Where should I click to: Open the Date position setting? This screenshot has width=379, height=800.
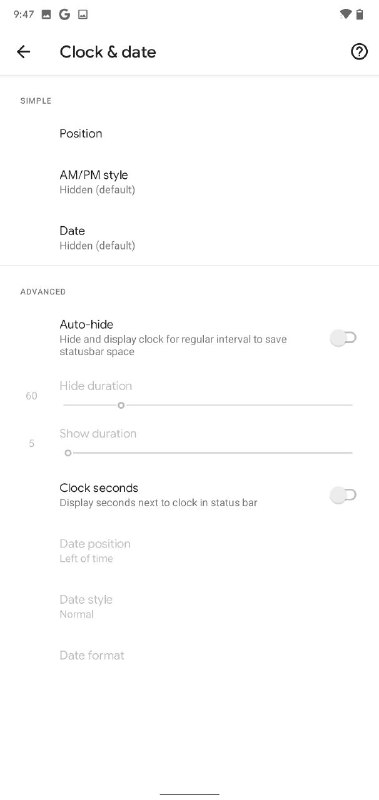189,551
